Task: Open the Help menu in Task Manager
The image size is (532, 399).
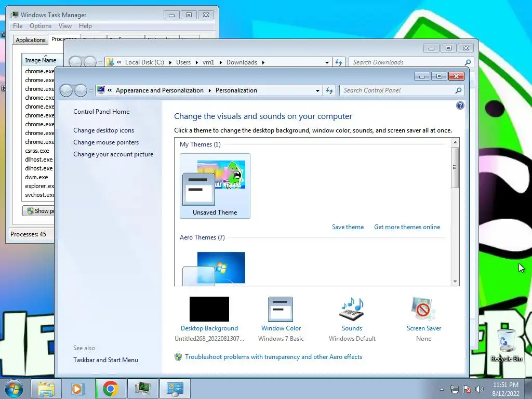Action: point(85,26)
